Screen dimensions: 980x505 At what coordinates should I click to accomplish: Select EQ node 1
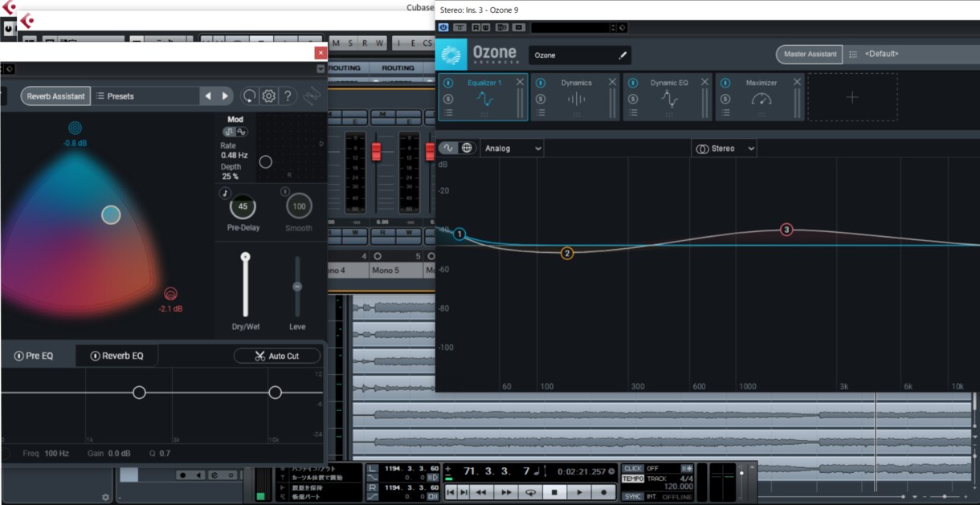459,234
